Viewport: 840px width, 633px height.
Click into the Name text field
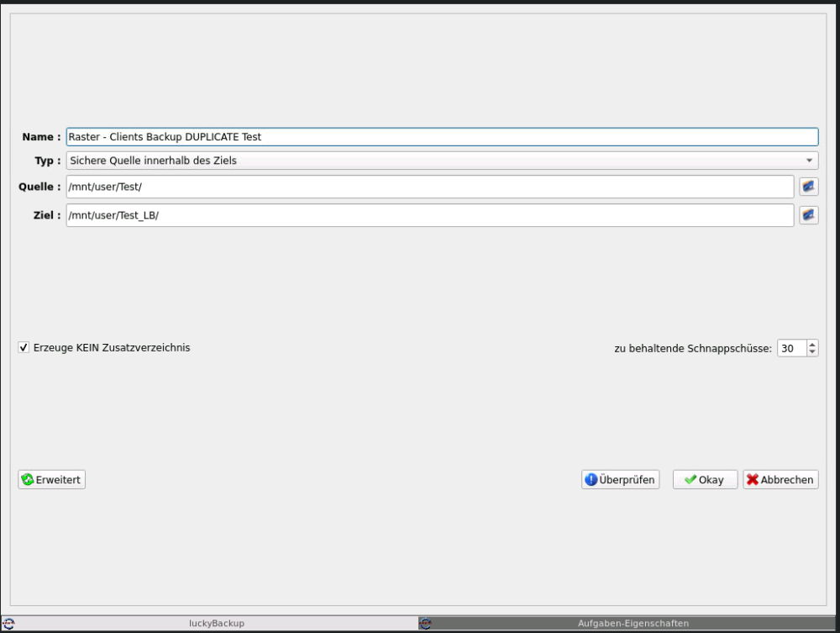(442, 137)
